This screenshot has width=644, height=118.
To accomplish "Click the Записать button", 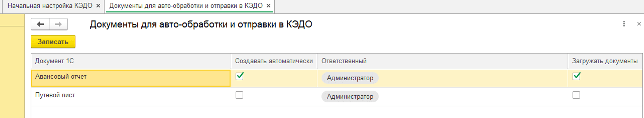I will [53, 42].
